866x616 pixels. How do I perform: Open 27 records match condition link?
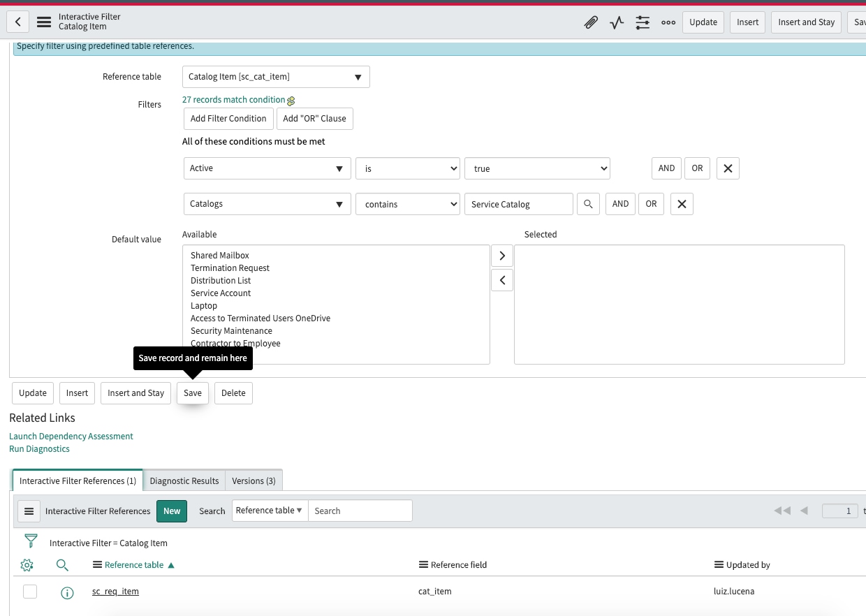234,100
